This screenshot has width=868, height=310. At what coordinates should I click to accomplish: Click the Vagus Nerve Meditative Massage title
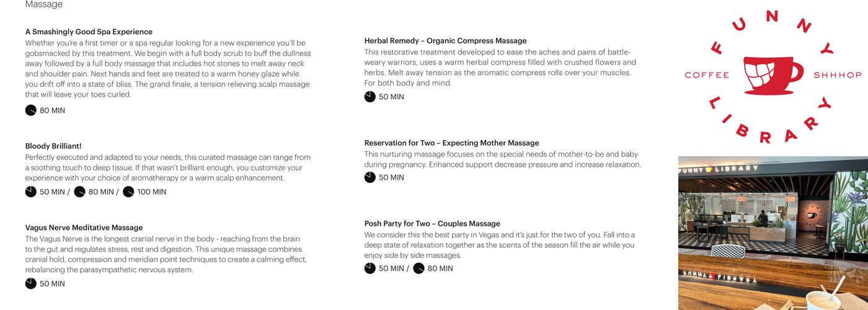tap(84, 228)
